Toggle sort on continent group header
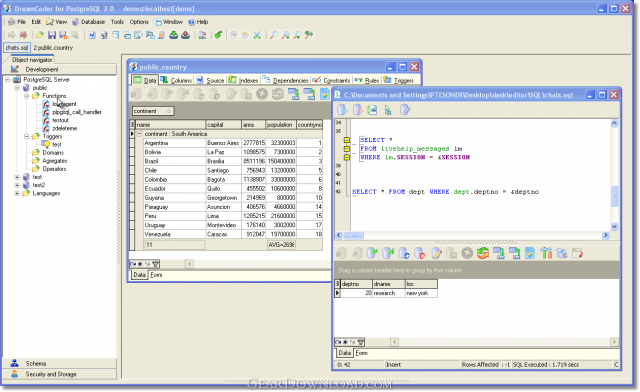 click(x=153, y=111)
